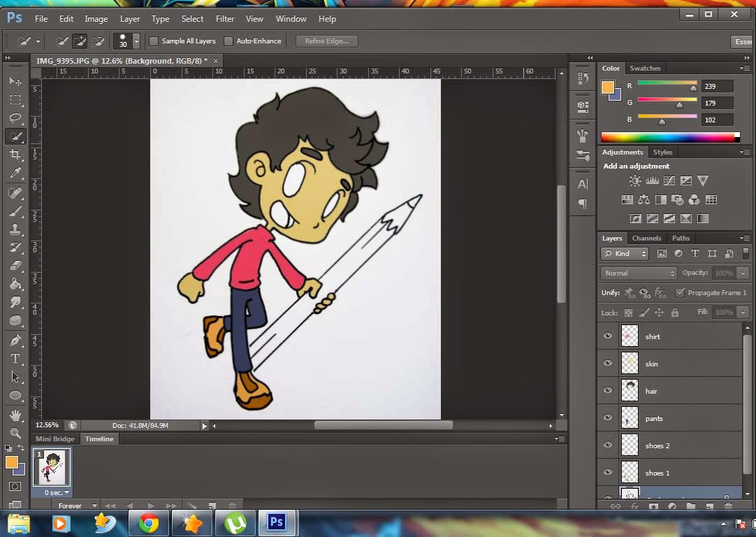Add a Levels adjustment
Viewport: 756px width, 537px height.
(653, 181)
